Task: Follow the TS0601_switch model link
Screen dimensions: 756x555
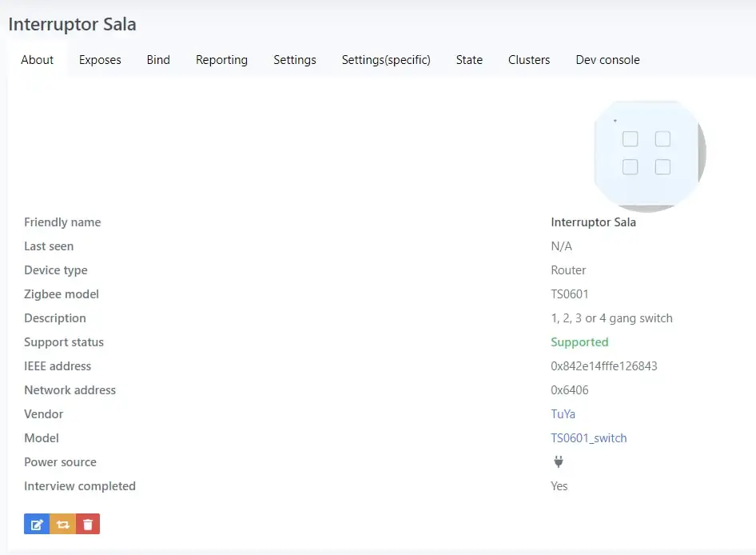Action: 588,438
